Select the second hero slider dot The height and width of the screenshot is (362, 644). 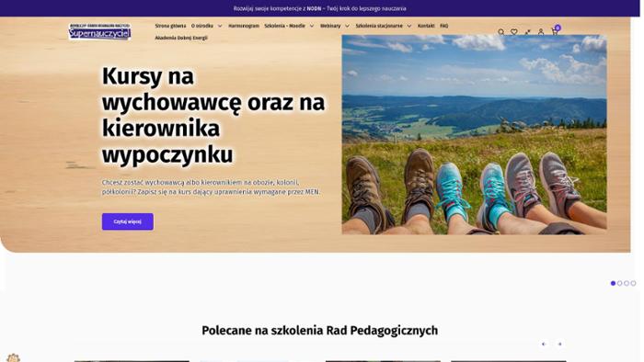pos(620,283)
